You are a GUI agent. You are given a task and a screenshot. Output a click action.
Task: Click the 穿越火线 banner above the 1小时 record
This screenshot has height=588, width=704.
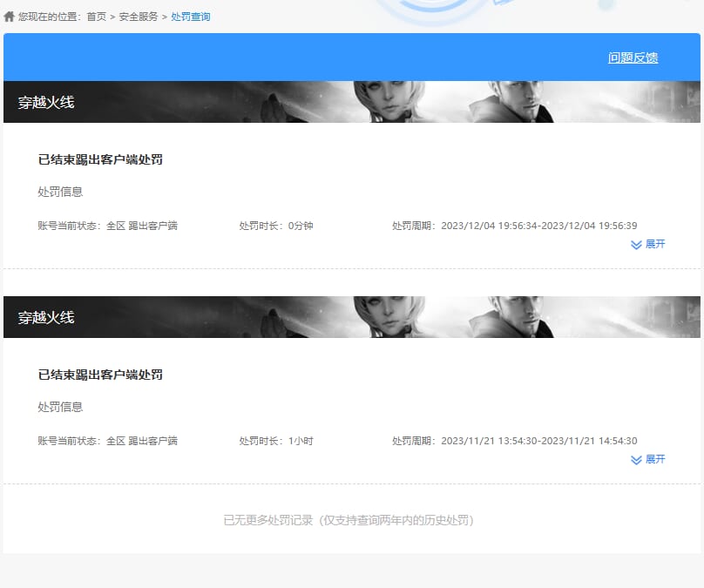(352, 317)
